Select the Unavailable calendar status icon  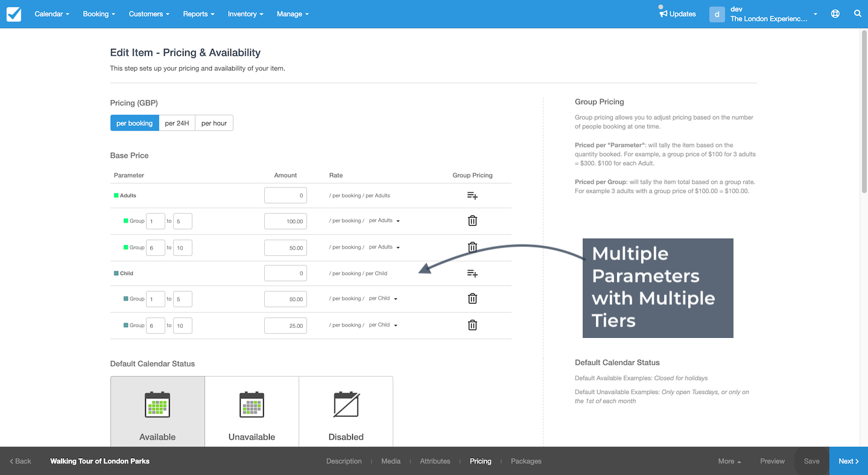click(252, 405)
